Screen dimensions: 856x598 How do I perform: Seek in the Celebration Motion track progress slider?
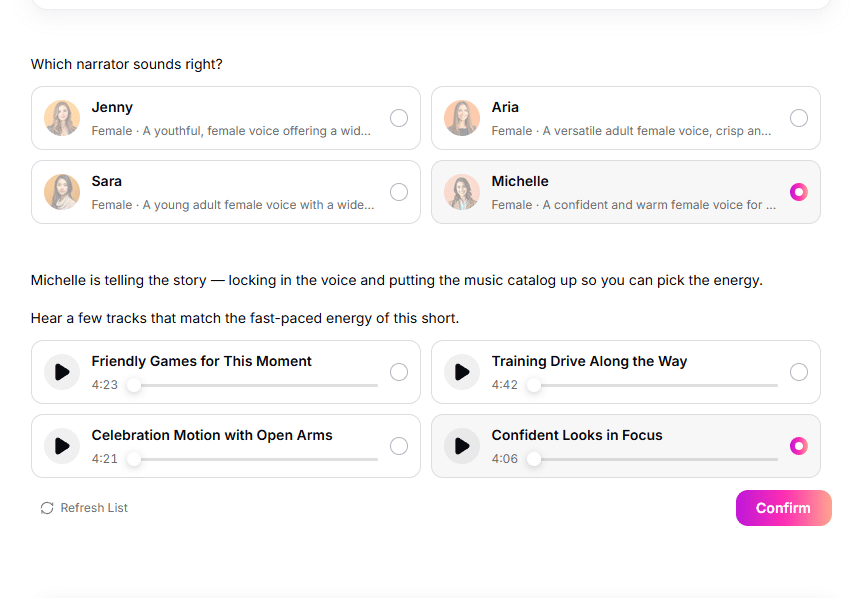[252, 459]
